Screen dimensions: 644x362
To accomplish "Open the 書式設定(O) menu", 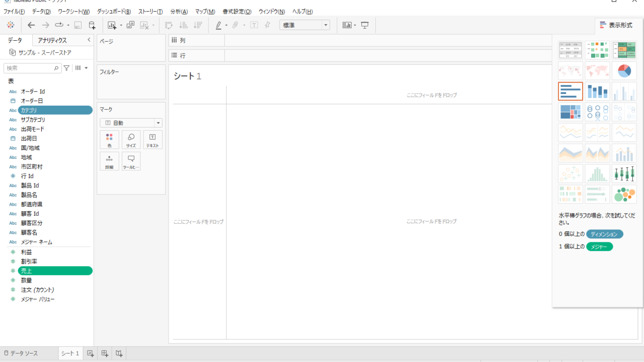I will [x=237, y=12].
